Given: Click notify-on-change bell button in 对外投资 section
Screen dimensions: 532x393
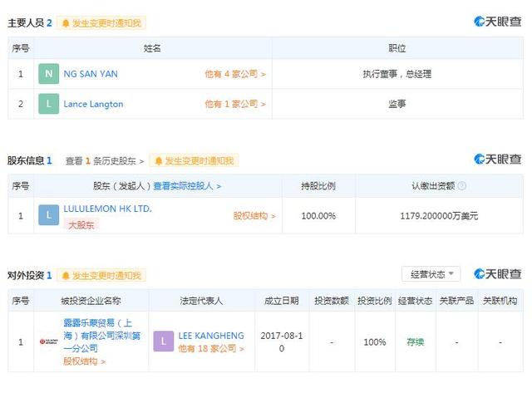Looking at the screenshot, I should [101, 276].
